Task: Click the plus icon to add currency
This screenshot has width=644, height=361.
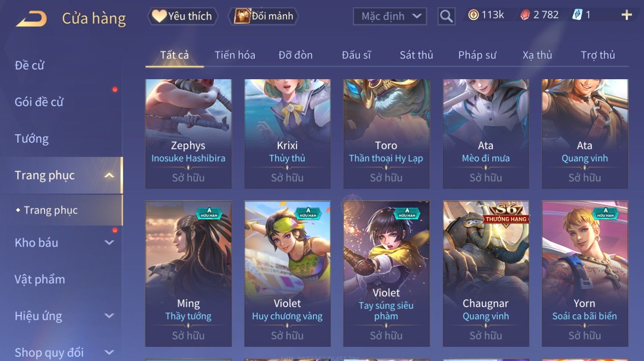Action: click(626, 15)
